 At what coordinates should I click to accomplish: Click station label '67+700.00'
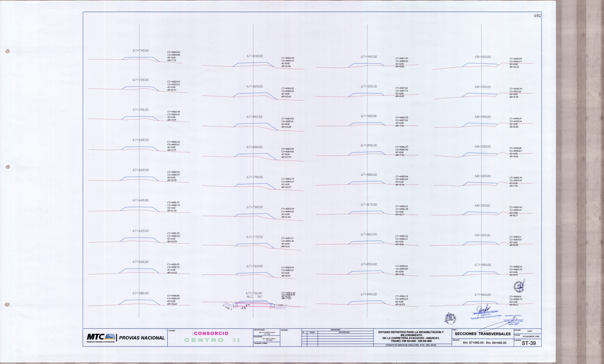pos(140,110)
